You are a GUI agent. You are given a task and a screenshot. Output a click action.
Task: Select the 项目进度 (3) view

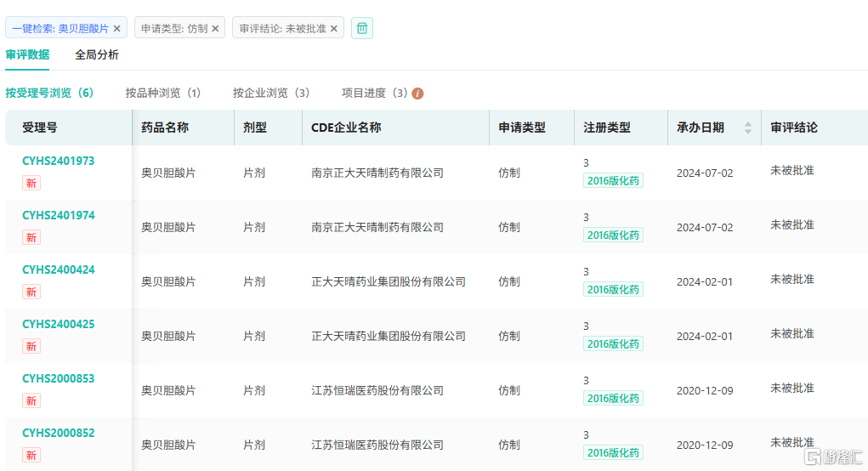click(375, 93)
